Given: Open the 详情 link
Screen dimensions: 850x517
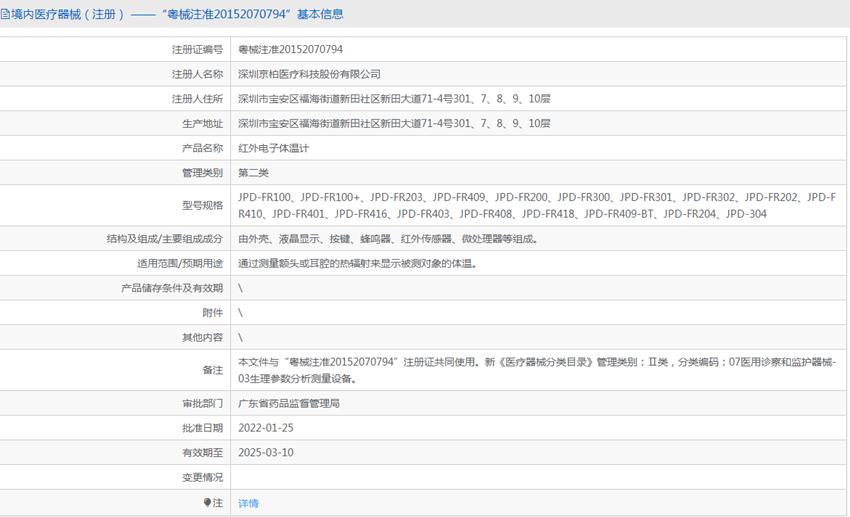Looking at the screenshot, I should click(248, 503).
